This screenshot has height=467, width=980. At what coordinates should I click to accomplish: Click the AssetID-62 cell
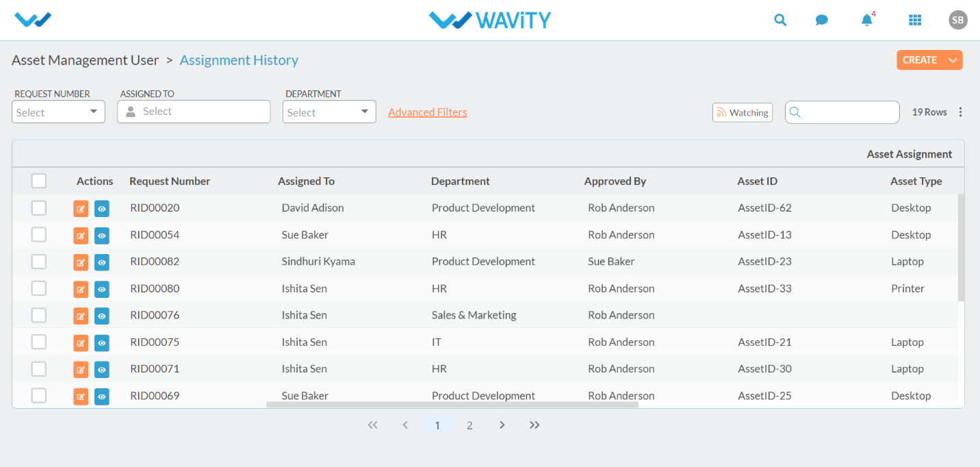[x=764, y=208]
